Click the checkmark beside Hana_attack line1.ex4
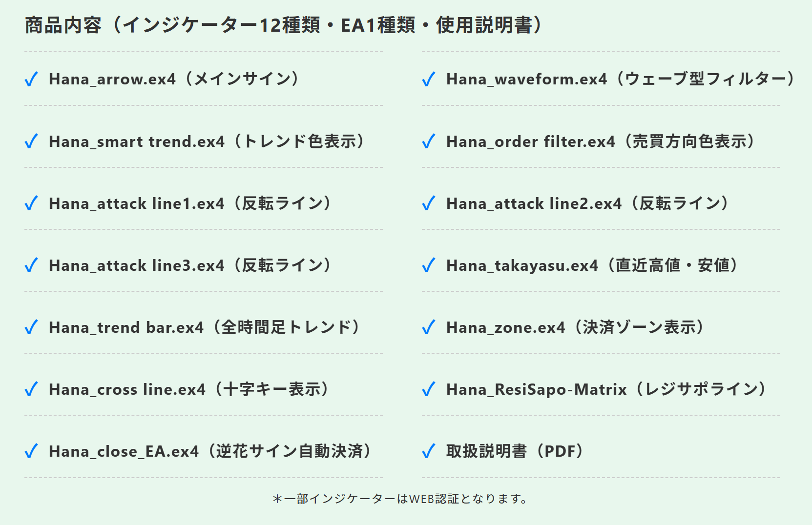Viewport: 812px width, 525px height. (x=31, y=203)
